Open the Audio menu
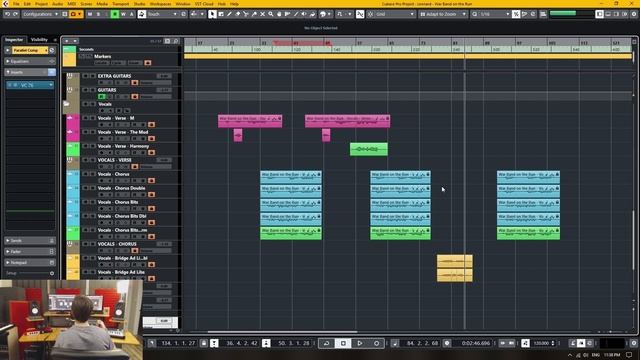The height and width of the screenshot is (360, 640). (58, 4)
